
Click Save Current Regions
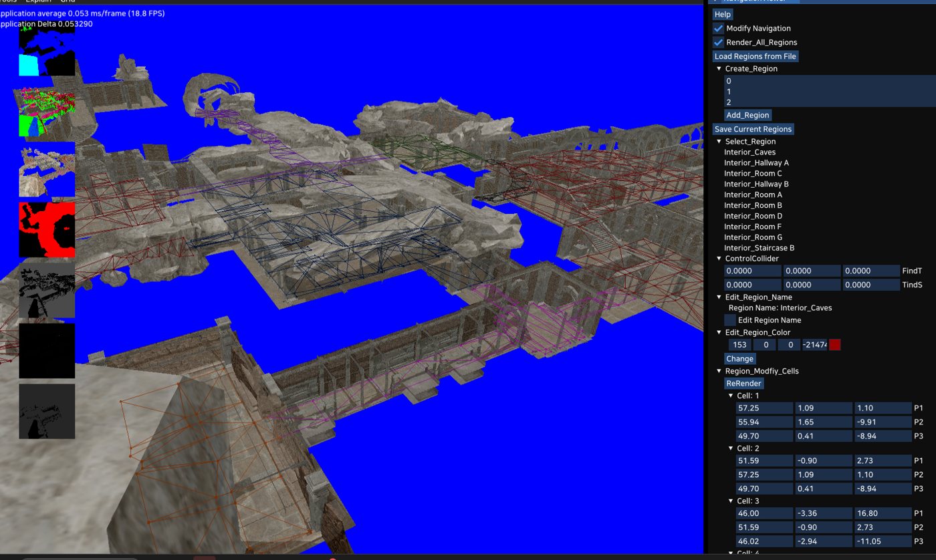pos(753,129)
